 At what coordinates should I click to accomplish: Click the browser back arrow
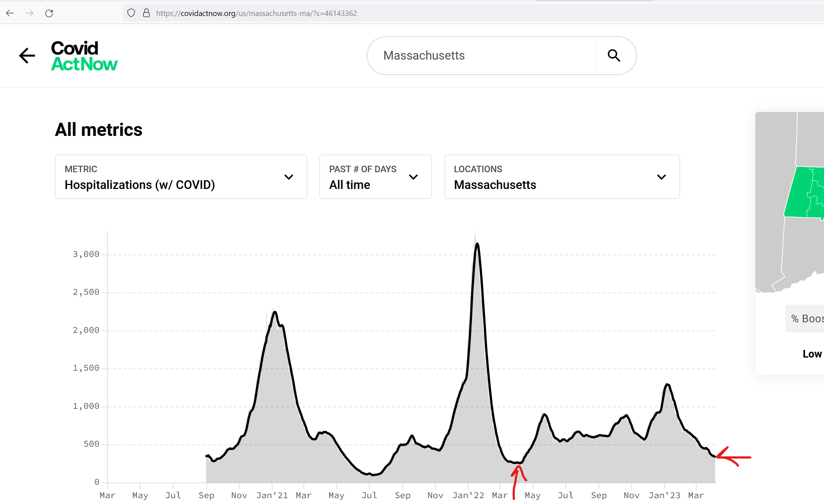pyautogui.click(x=10, y=13)
